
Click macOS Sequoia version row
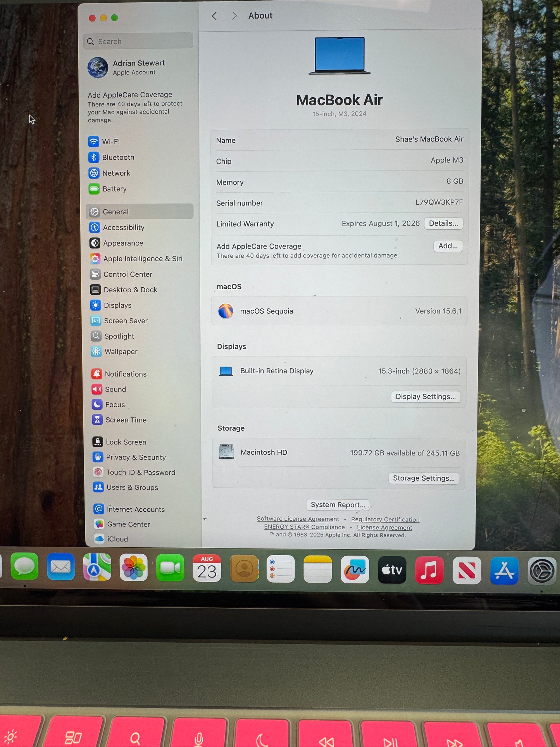[x=339, y=311]
